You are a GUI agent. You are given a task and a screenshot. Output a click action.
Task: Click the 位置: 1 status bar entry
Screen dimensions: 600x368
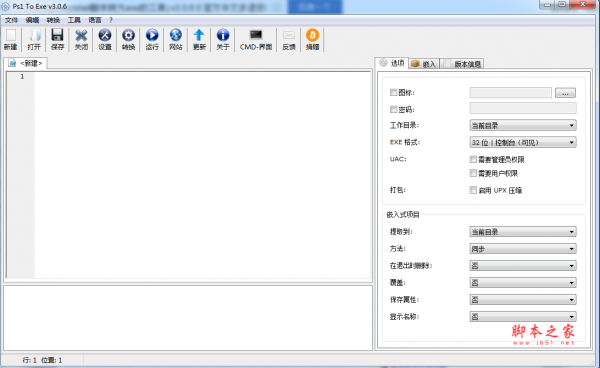[52, 360]
